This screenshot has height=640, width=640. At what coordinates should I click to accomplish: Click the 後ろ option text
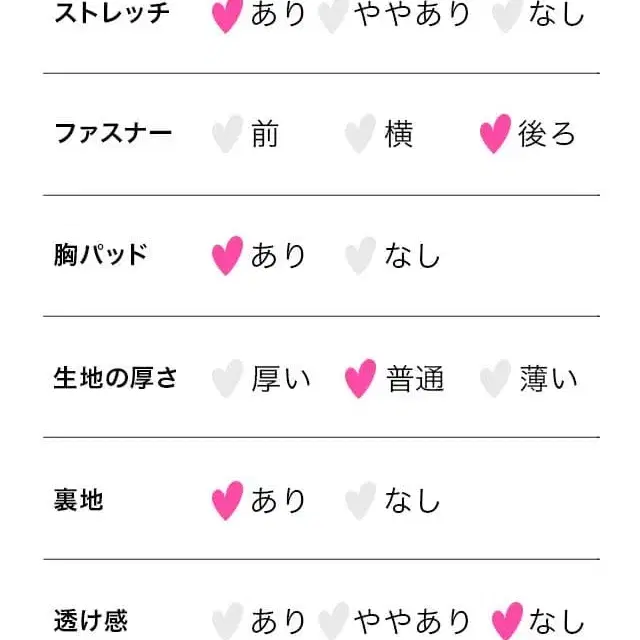tap(547, 134)
